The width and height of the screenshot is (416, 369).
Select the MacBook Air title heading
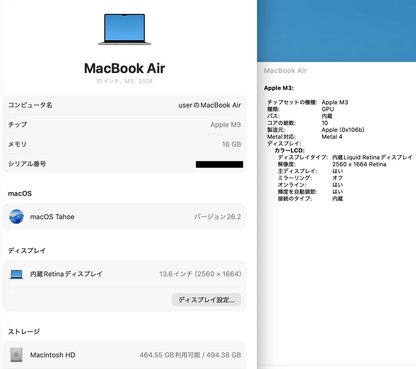coord(124,68)
